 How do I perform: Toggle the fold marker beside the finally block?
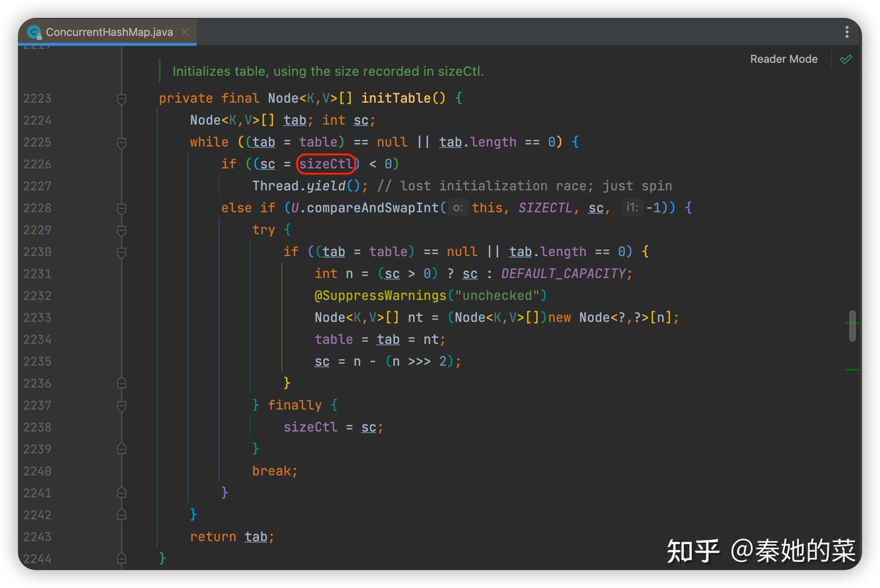pos(121,405)
